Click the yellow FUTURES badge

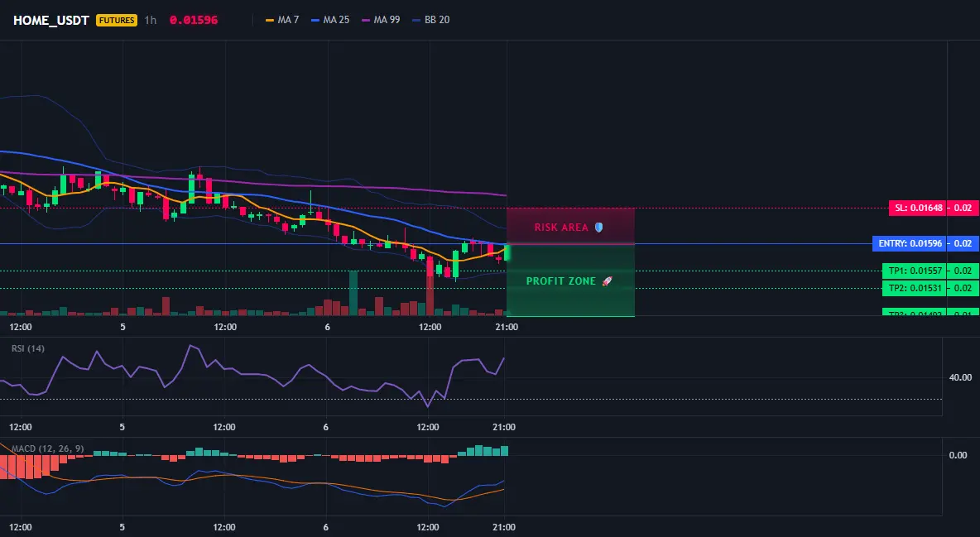pyautogui.click(x=116, y=20)
